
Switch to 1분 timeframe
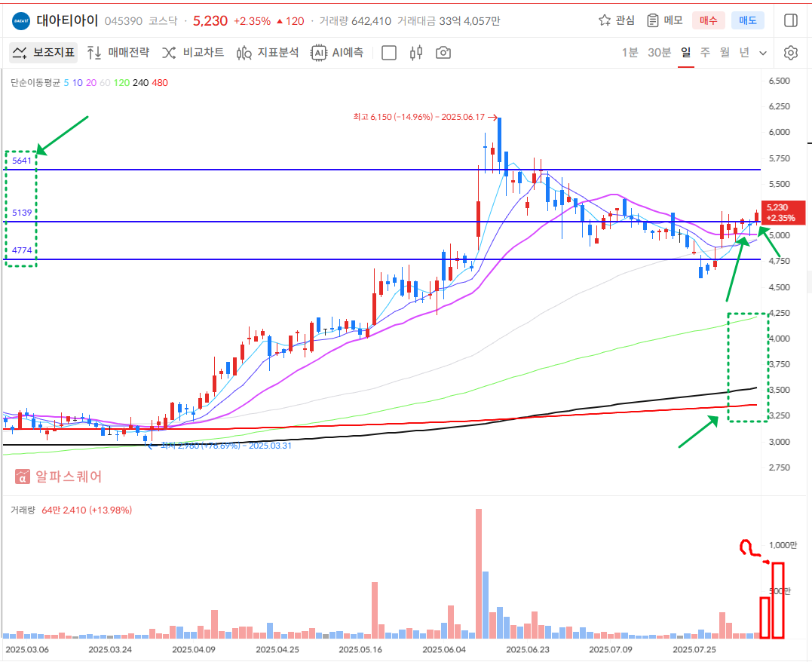point(630,52)
